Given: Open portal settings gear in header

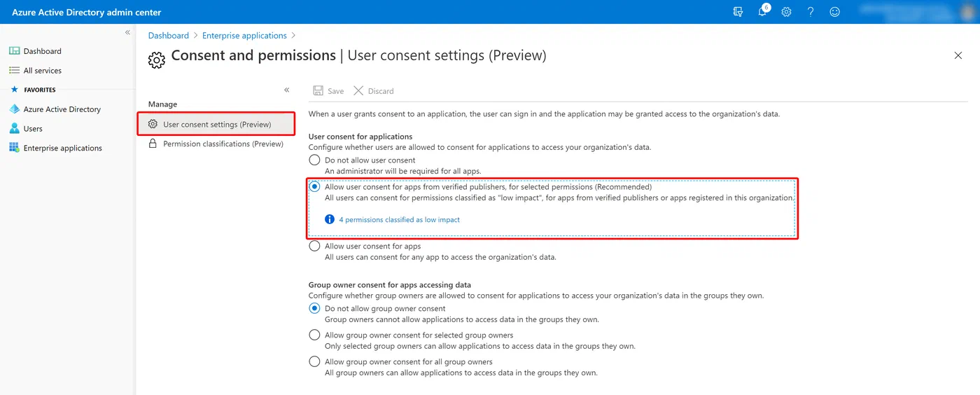Looking at the screenshot, I should click(786, 12).
